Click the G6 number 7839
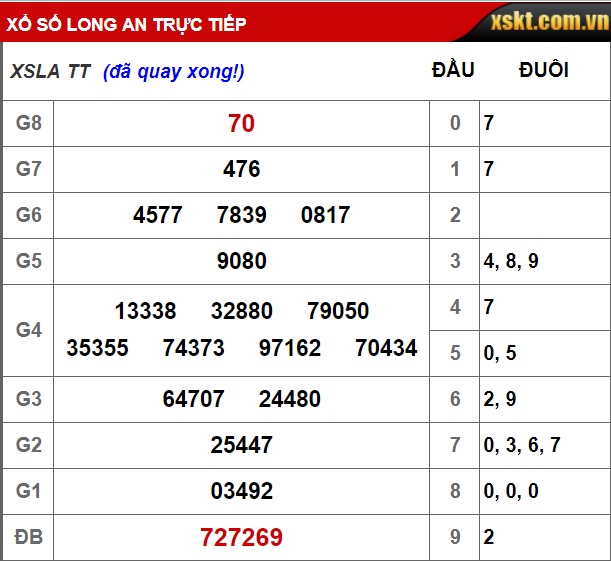The height and width of the screenshot is (561, 611). click(x=241, y=215)
